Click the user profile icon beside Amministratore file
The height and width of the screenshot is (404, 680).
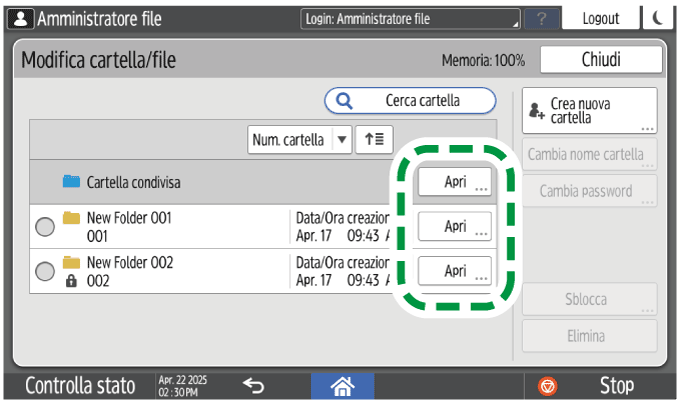click(x=20, y=19)
